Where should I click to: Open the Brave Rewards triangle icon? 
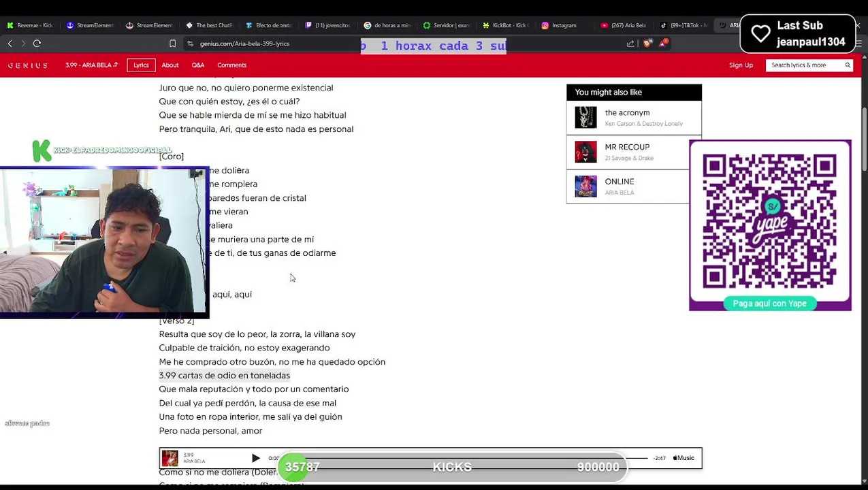(x=662, y=44)
